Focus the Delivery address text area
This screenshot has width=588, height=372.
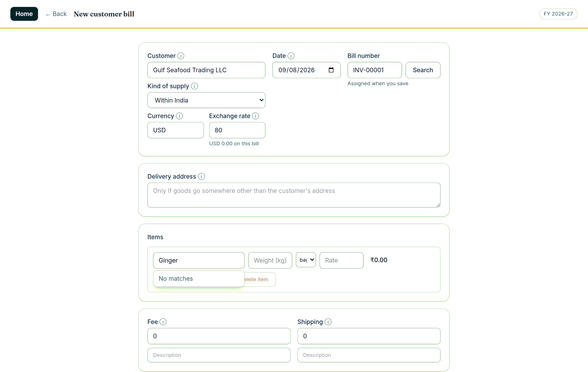[294, 195]
